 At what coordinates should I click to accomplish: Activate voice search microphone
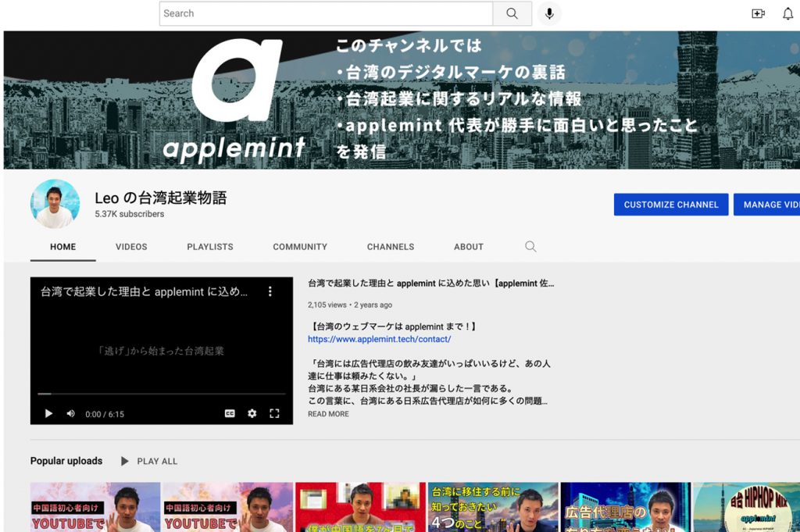coord(549,14)
